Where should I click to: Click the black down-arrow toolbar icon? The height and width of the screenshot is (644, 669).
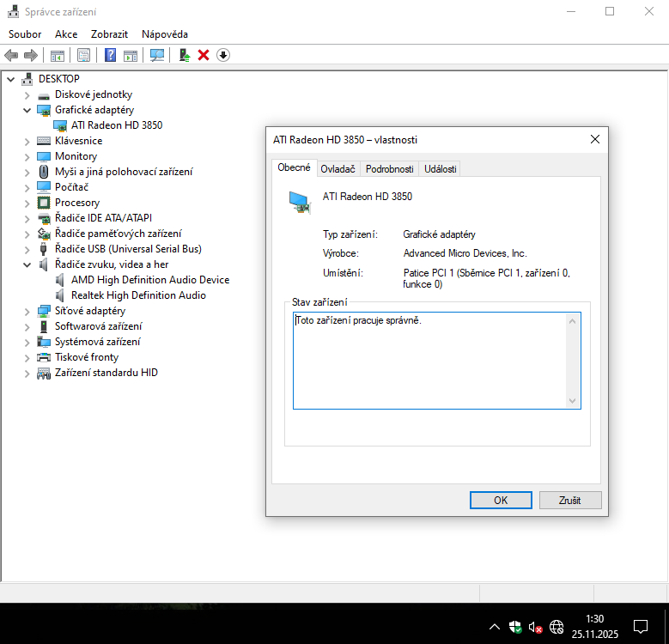[x=223, y=55]
